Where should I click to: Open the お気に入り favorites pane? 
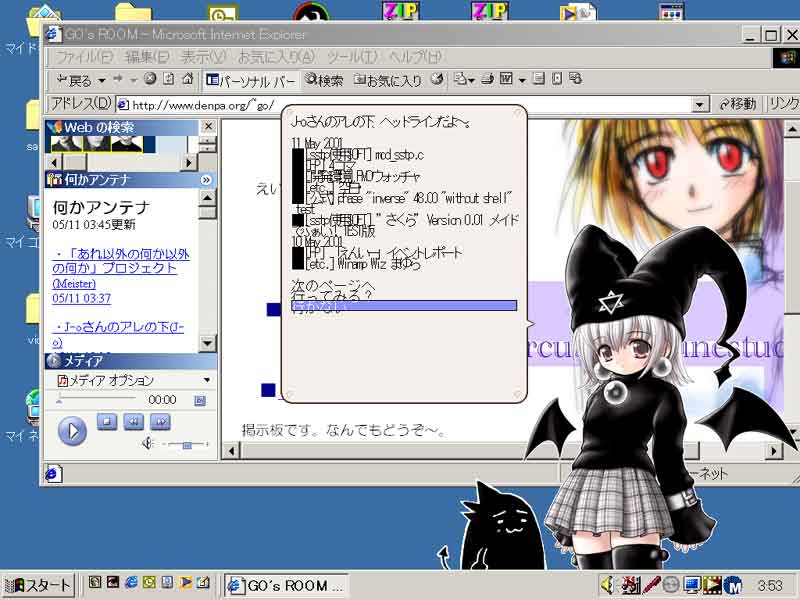coord(388,80)
